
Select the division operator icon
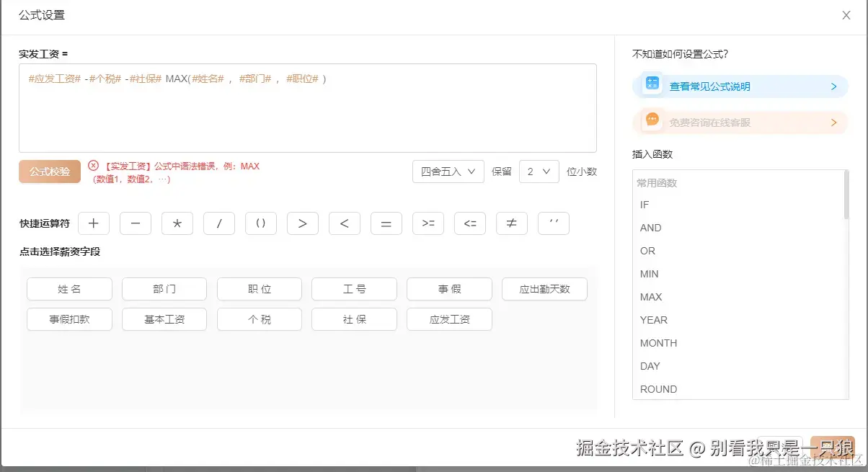218,223
